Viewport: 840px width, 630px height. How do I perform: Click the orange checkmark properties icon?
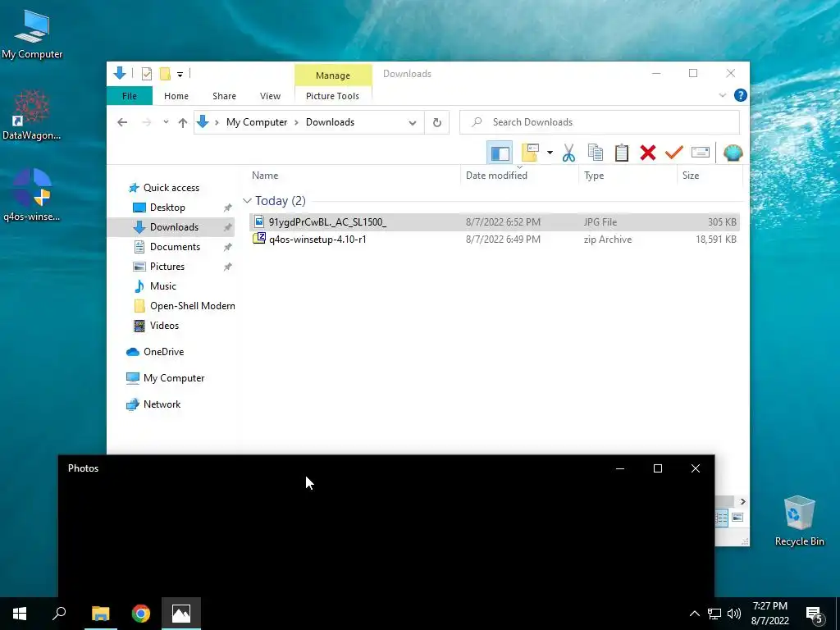coord(674,153)
